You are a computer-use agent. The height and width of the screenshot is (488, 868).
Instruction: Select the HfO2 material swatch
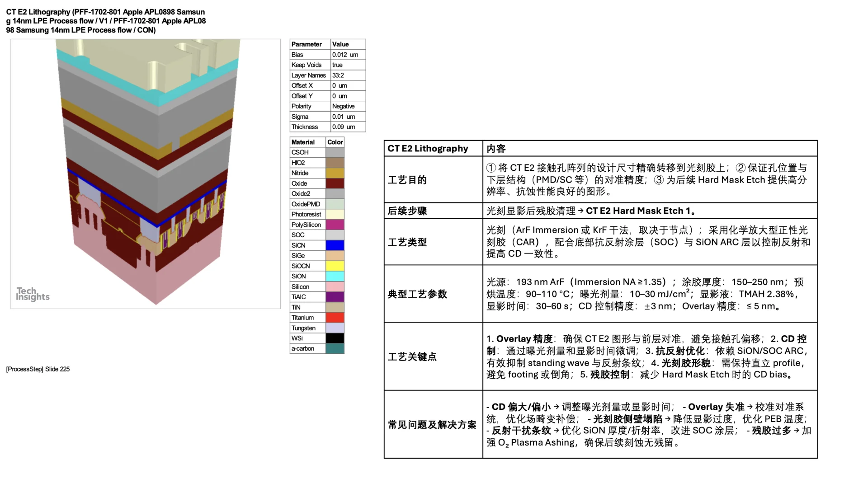(x=335, y=163)
